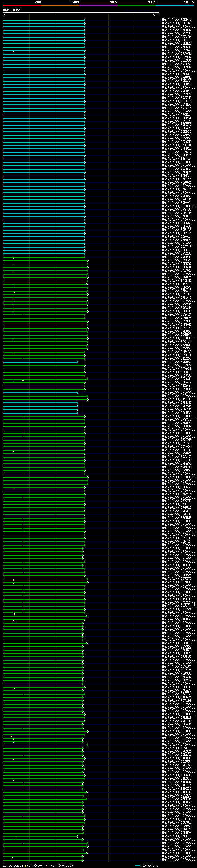
Task: Select the UniRef100_B9H942 label
Action: pyautogui.click(x=177, y=297)
